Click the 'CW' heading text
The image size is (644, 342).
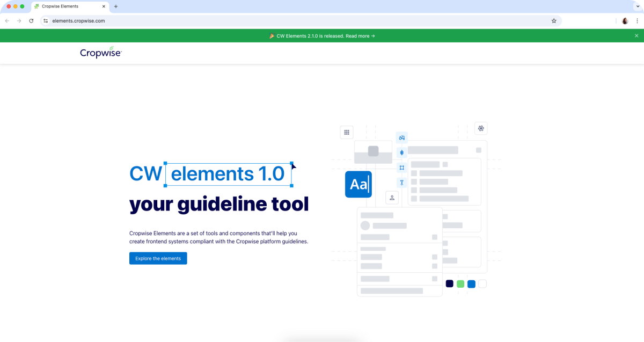145,174
